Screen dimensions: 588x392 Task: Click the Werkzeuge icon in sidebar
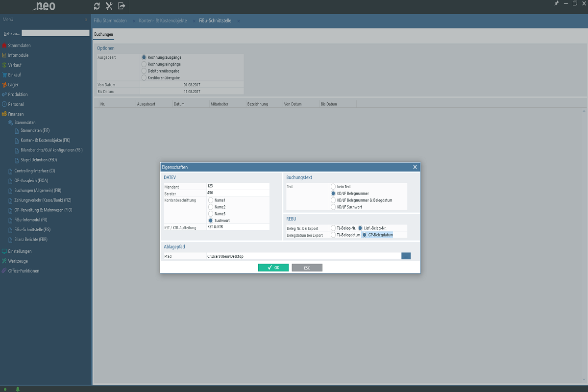point(4,261)
